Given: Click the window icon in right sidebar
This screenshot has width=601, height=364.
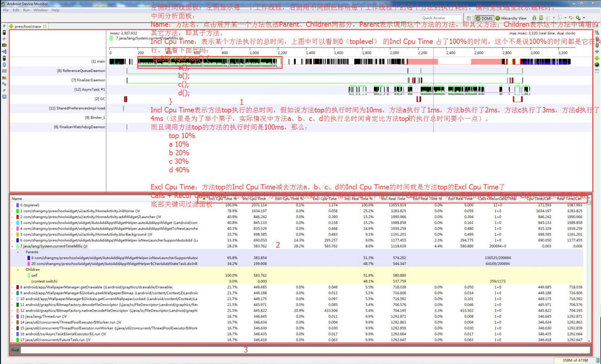Looking at the screenshot, I should point(597,71).
